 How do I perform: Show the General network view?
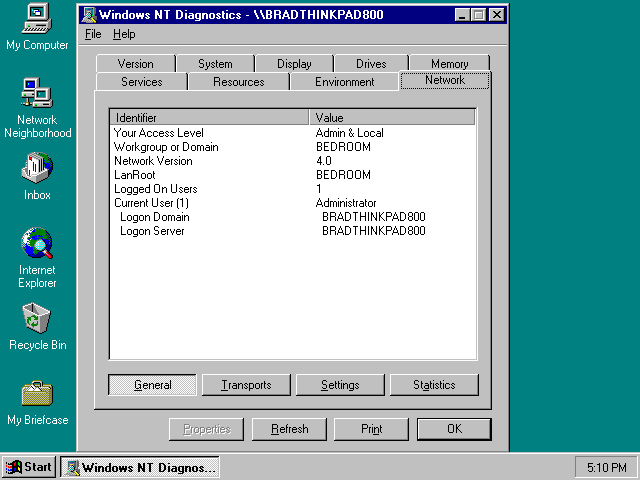point(152,385)
